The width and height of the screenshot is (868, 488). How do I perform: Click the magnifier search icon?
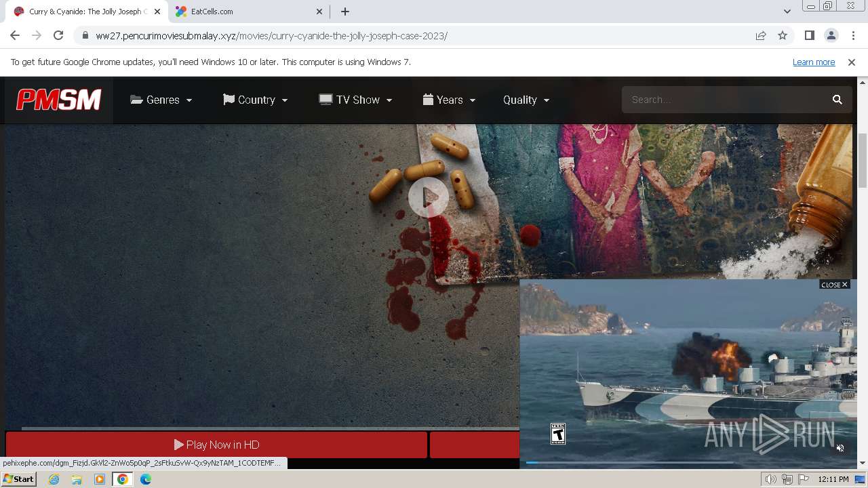[x=837, y=100]
